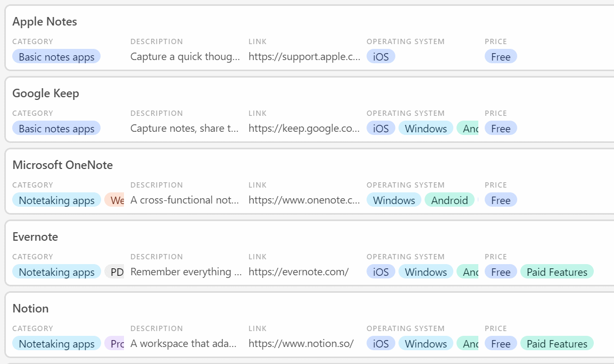The image size is (614, 364).
Task: Open the Notion record title
Action: click(30, 309)
